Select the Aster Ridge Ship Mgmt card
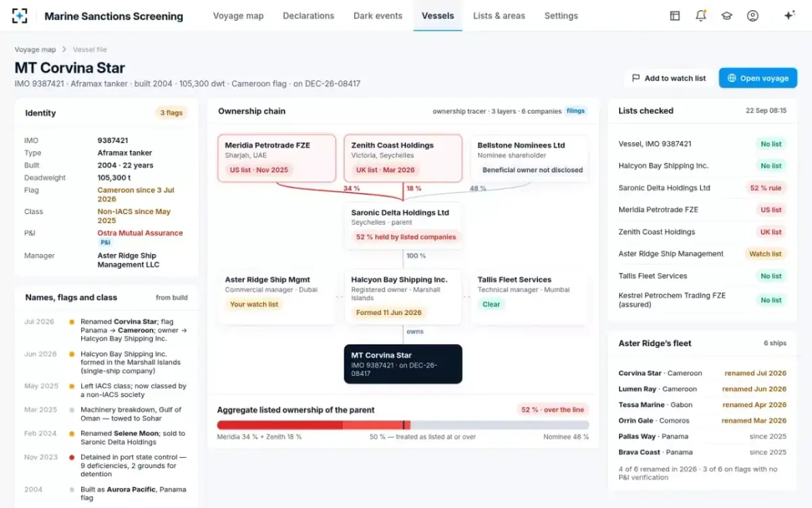The height and width of the screenshot is (508, 812). click(277, 297)
